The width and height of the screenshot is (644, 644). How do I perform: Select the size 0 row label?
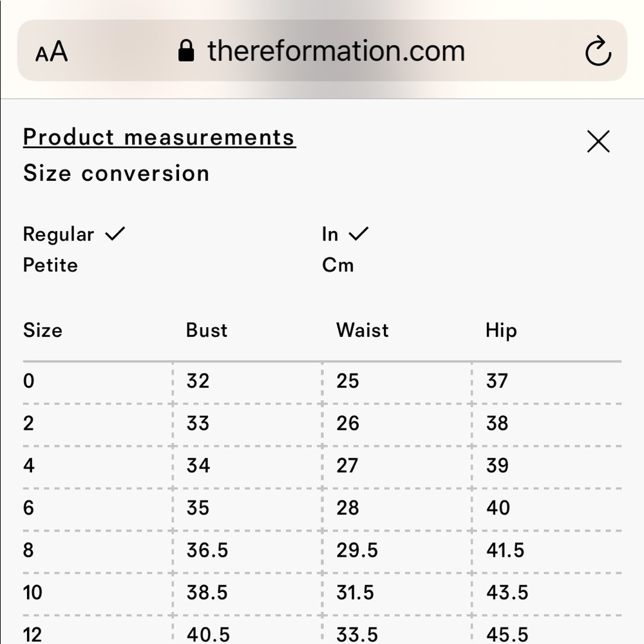coord(29,381)
